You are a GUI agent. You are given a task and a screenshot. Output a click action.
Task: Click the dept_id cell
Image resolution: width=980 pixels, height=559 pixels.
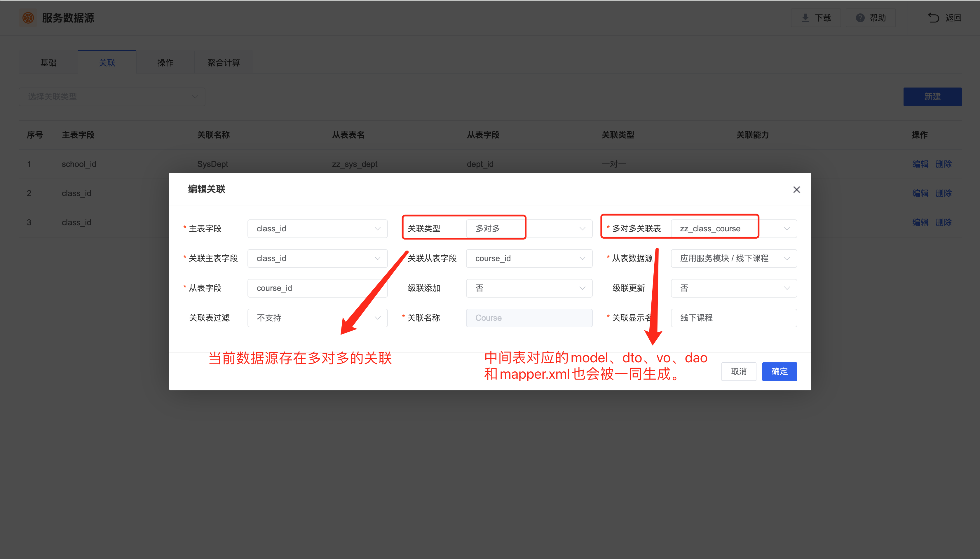pos(480,164)
